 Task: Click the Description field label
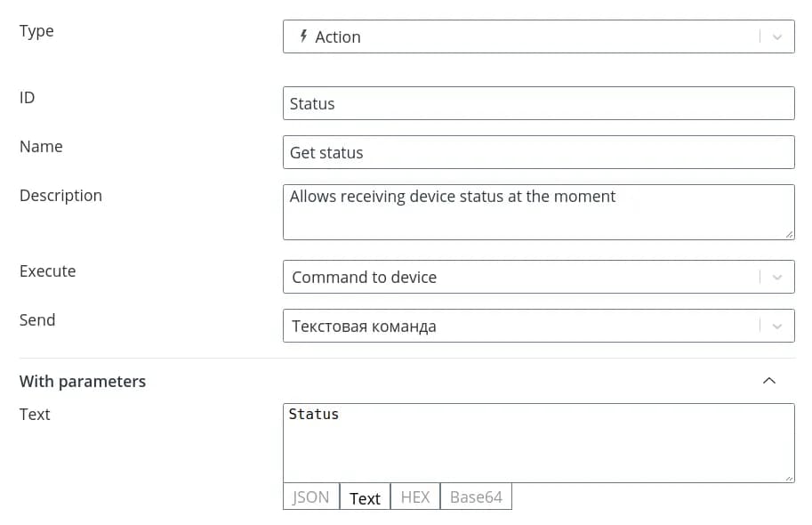tap(60, 196)
